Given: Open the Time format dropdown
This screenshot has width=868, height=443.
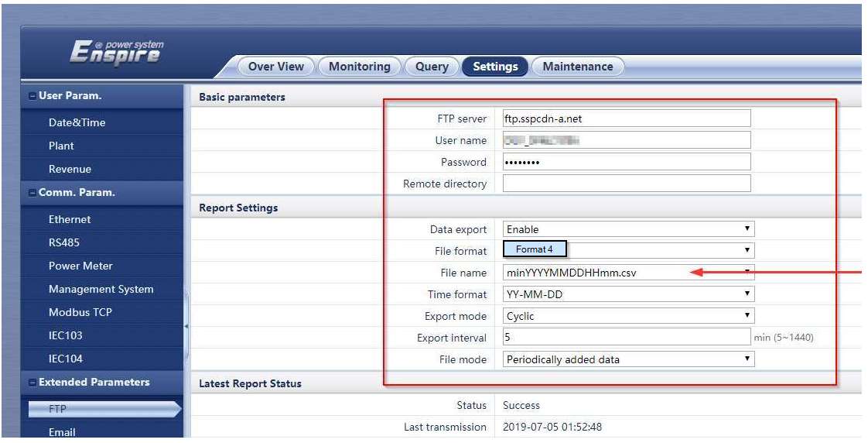Looking at the screenshot, I should 627,294.
